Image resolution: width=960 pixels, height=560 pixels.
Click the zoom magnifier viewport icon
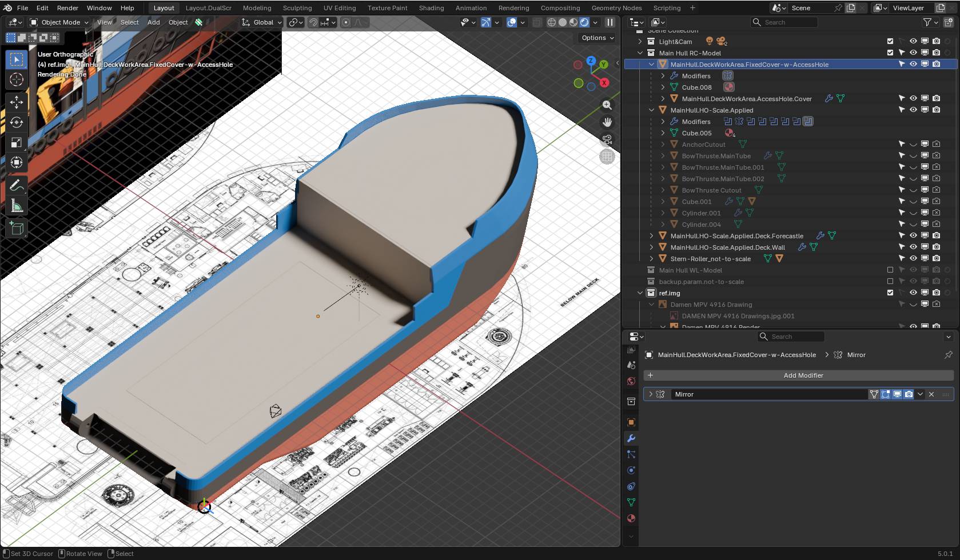click(607, 105)
